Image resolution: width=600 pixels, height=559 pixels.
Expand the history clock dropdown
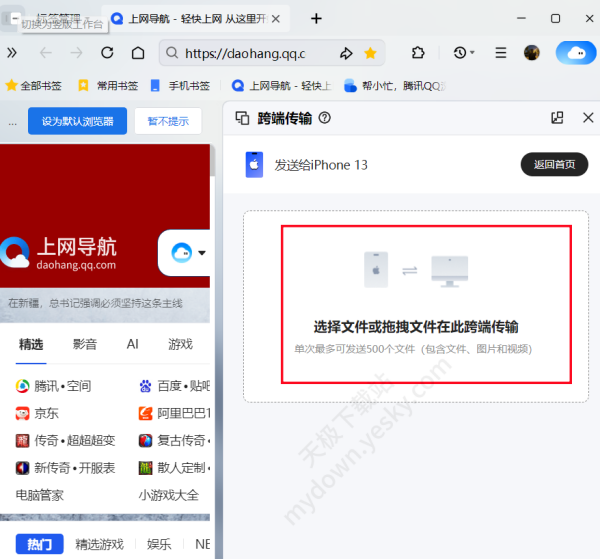(464, 53)
